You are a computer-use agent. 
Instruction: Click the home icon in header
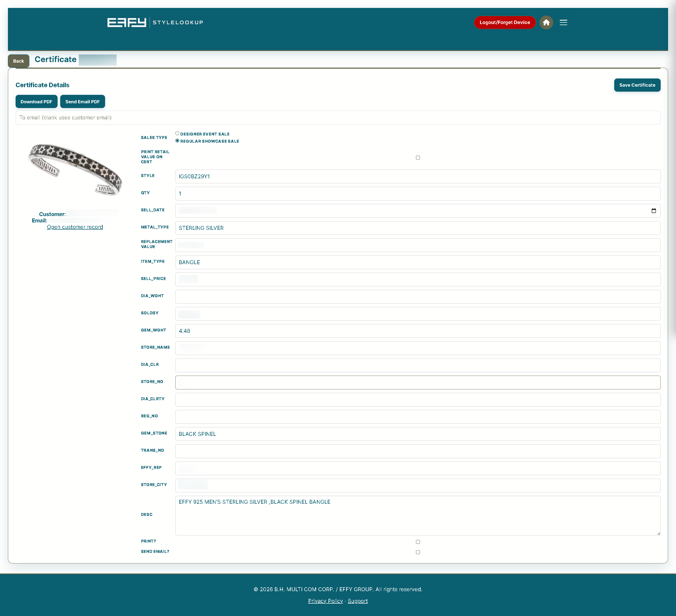click(546, 22)
